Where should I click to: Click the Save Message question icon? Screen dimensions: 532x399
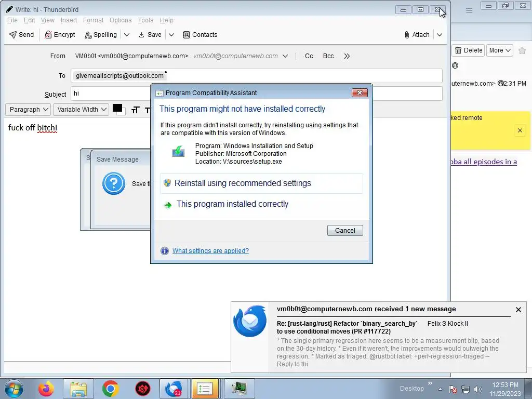(x=114, y=183)
